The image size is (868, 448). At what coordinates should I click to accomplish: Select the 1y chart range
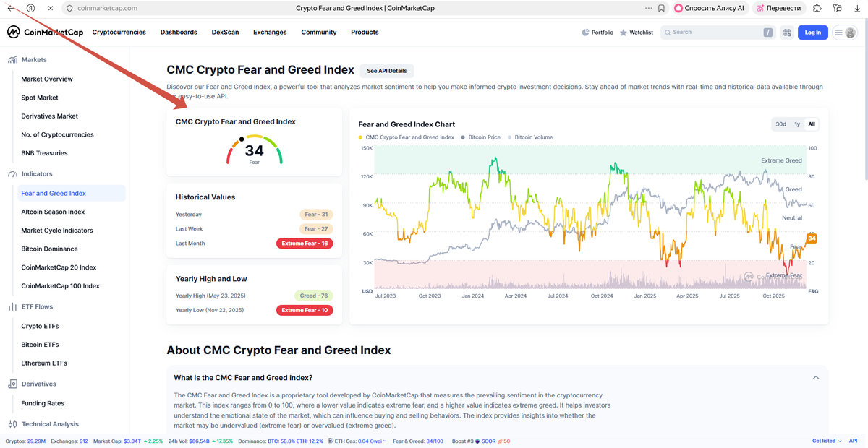(797, 124)
